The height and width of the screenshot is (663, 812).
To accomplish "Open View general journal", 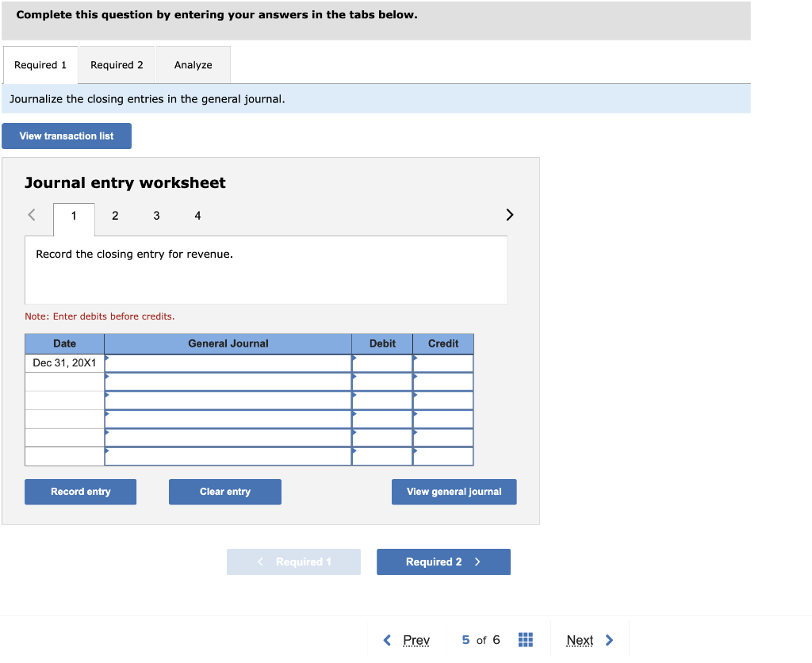I will (x=454, y=492).
